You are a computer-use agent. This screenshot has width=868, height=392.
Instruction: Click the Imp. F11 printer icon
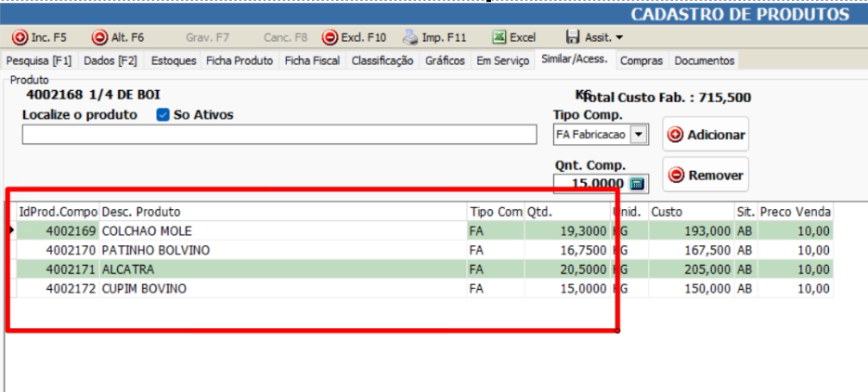pyautogui.click(x=410, y=38)
